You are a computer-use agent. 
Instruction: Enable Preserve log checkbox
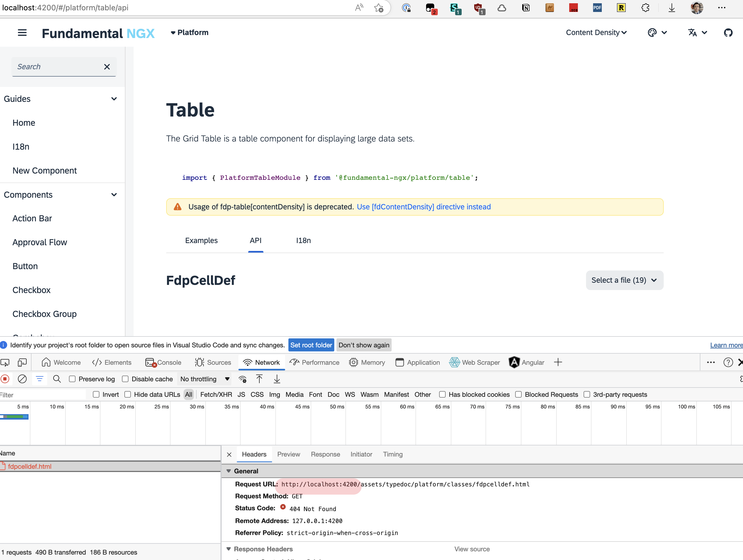(x=72, y=379)
